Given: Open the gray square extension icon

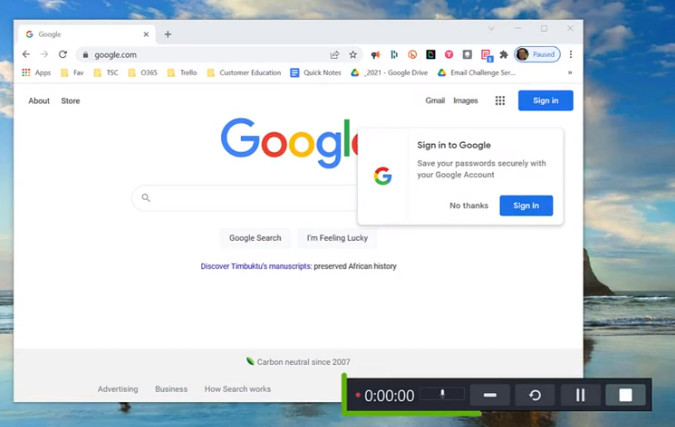Looking at the screenshot, I should coord(467,55).
